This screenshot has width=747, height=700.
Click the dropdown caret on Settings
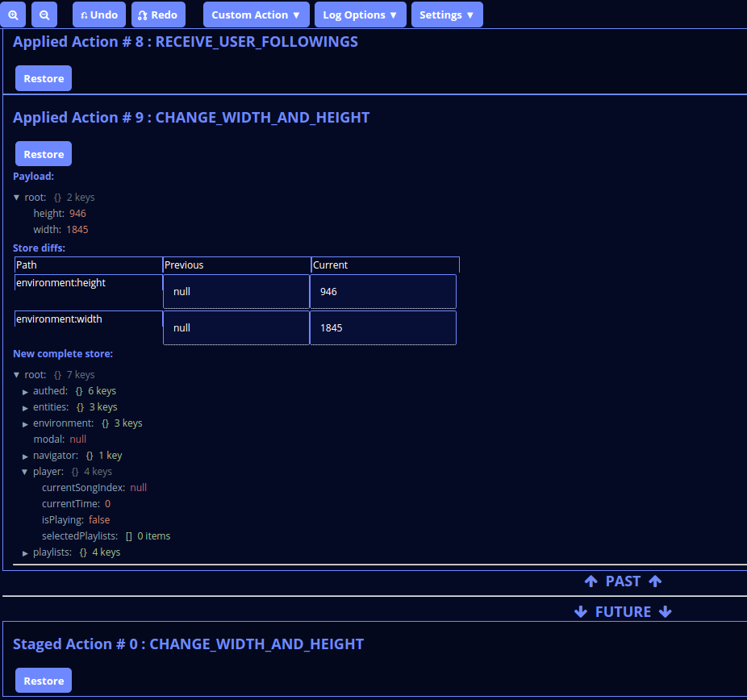(x=469, y=14)
